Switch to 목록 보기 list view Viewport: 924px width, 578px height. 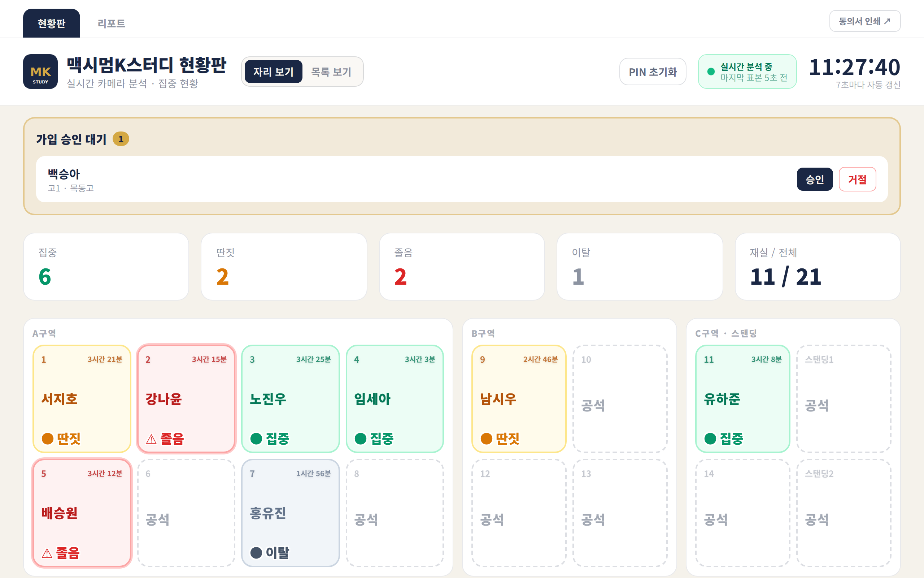tap(331, 72)
